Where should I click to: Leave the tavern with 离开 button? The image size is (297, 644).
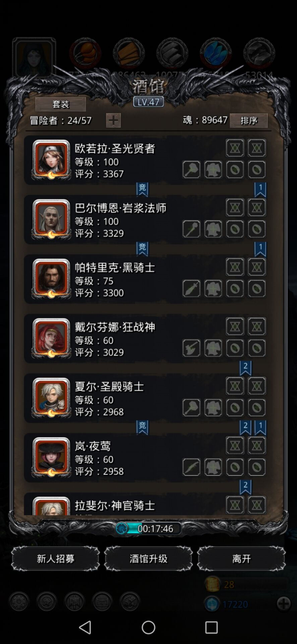pos(241,558)
